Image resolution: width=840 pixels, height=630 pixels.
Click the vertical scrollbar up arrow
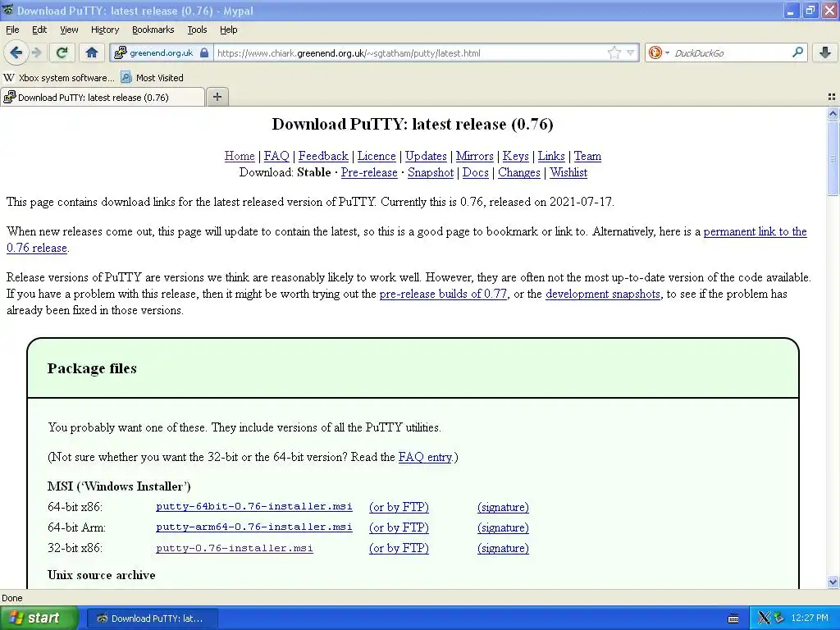[833, 113]
